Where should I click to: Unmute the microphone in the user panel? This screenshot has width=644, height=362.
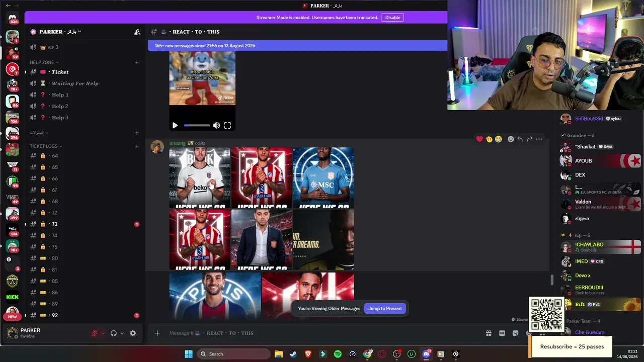coord(94,333)
